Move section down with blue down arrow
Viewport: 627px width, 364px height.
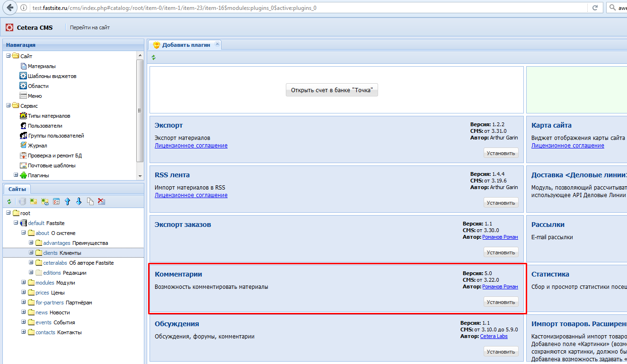[79, 201]
